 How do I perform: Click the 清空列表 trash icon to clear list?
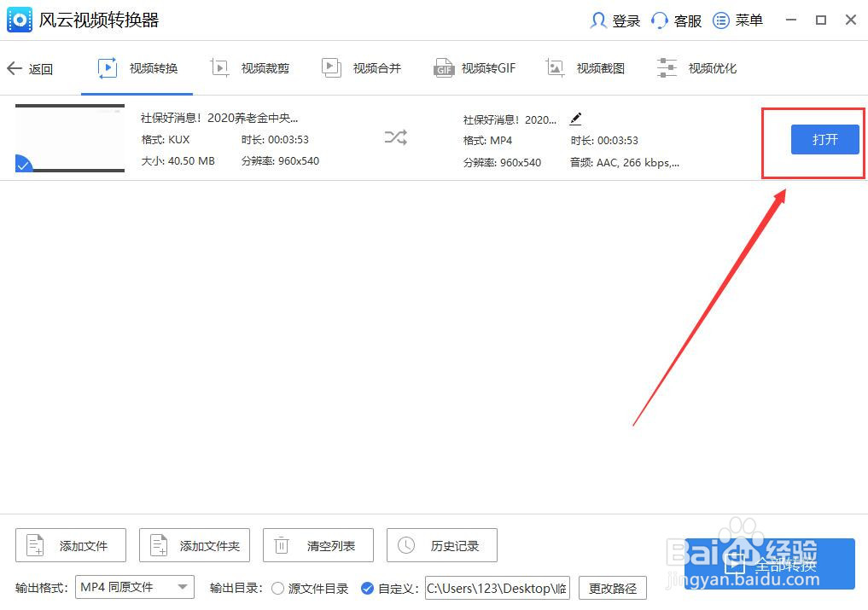pyautogui.click(x=282, y=545)
